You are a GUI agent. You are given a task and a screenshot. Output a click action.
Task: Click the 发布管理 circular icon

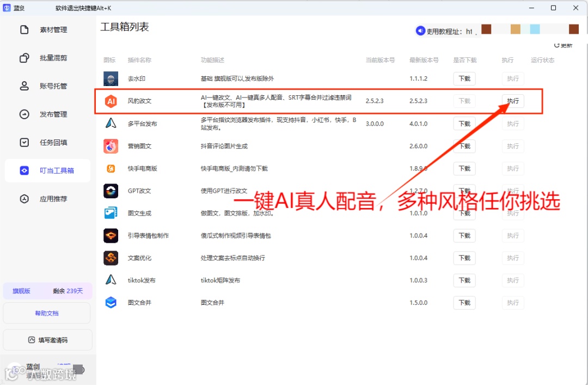pyautogui.click(x=24, y=114)
